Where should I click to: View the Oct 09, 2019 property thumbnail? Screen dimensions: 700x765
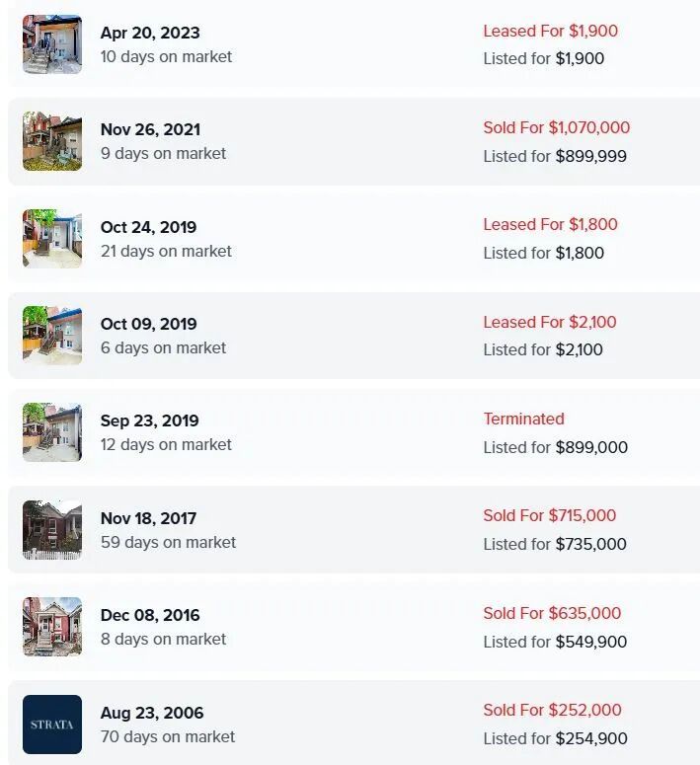[x=52, y=336]
